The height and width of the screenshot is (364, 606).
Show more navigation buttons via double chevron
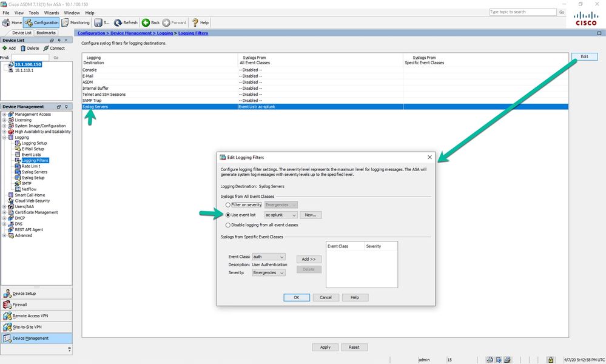pyautogui.click(x=70, y=349)
